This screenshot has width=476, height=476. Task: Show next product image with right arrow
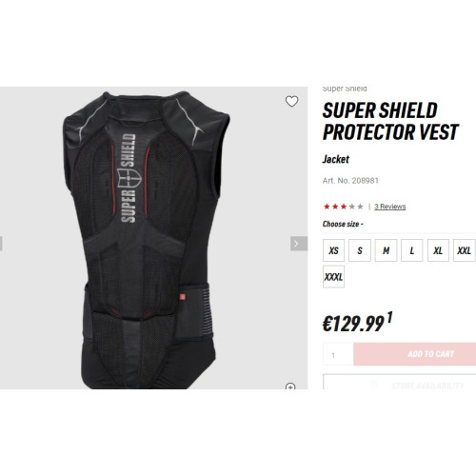(299, 244)
